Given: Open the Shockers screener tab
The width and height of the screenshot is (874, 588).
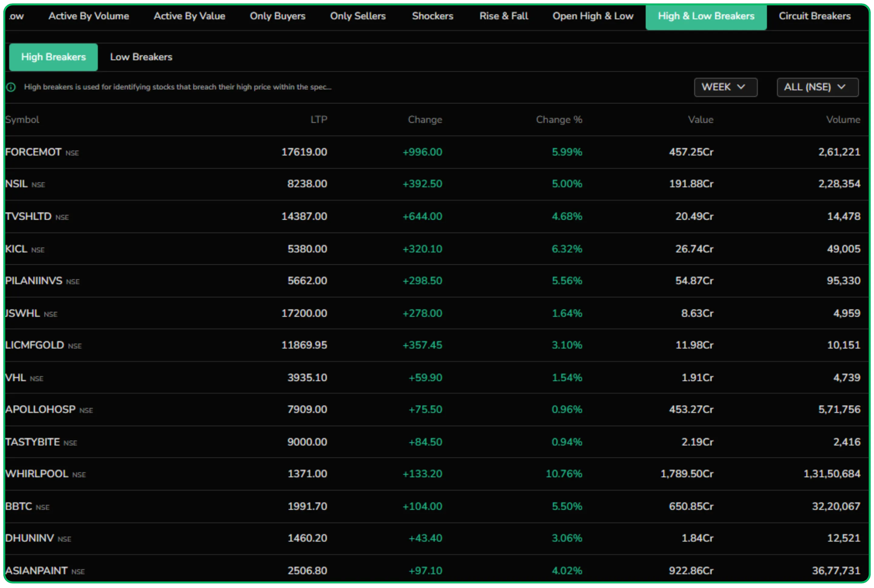Looking at the screenshot, I should (x=432, y=16).
